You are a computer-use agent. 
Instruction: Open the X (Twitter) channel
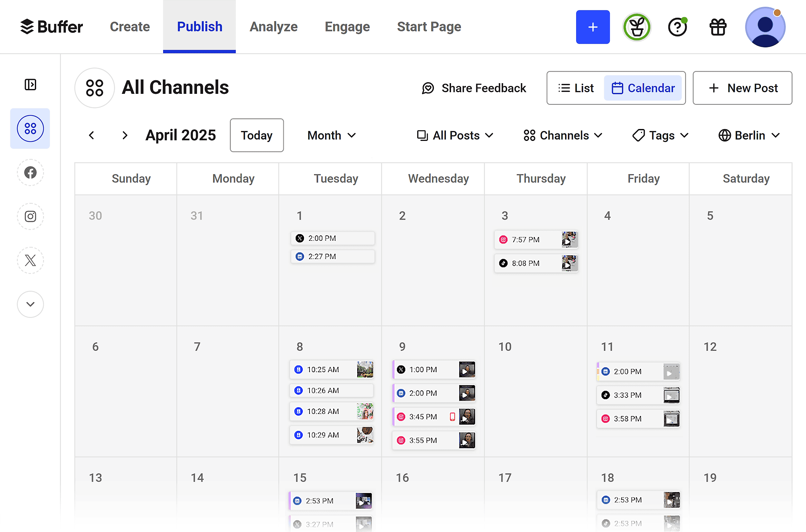click(30, 260)
